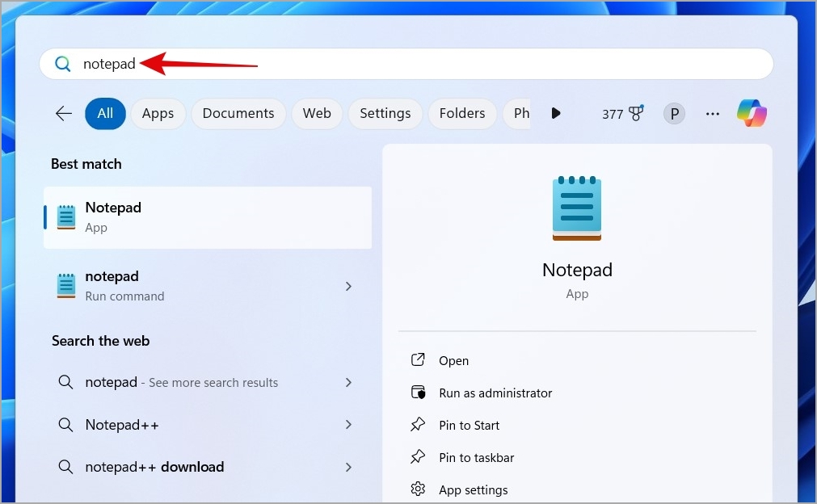The image size is (817, 504).
Task: Switch to the Documents filter tab
Action: [238, 113]
